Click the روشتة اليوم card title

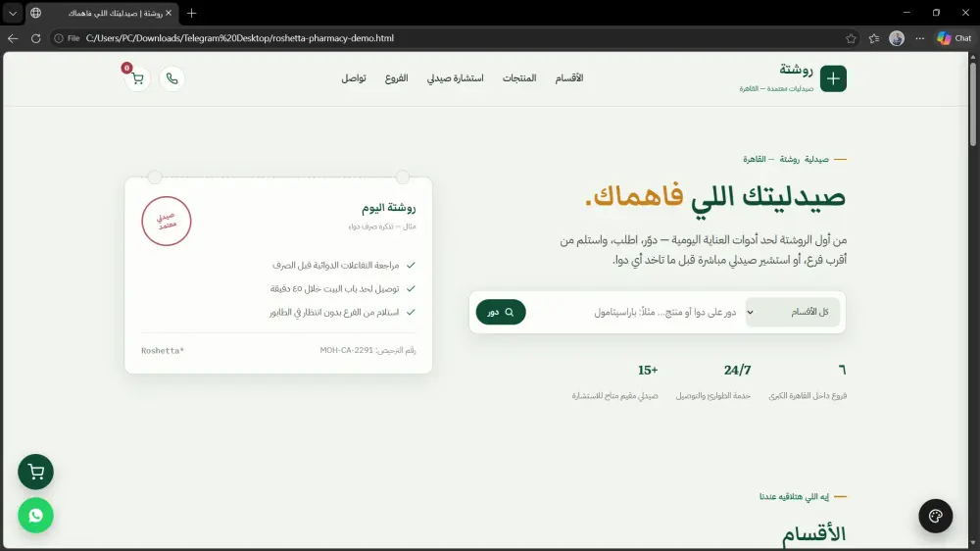(x=388, y=208)
